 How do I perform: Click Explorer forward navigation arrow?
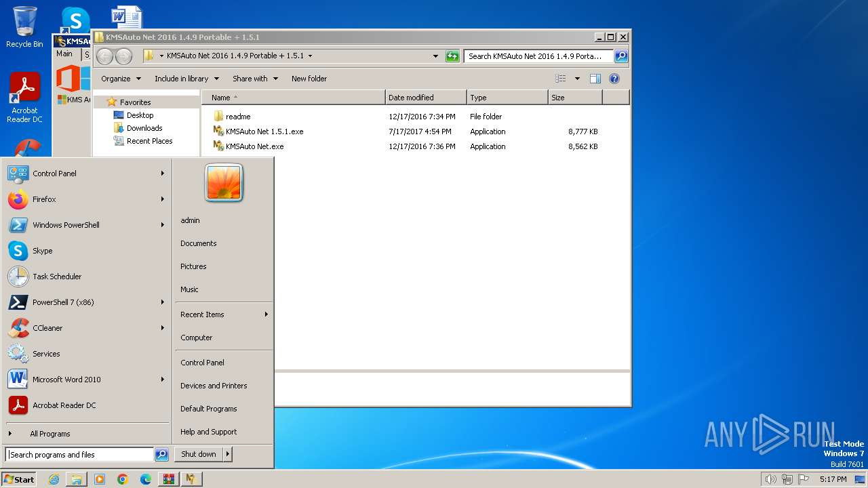tap(123, 56)
